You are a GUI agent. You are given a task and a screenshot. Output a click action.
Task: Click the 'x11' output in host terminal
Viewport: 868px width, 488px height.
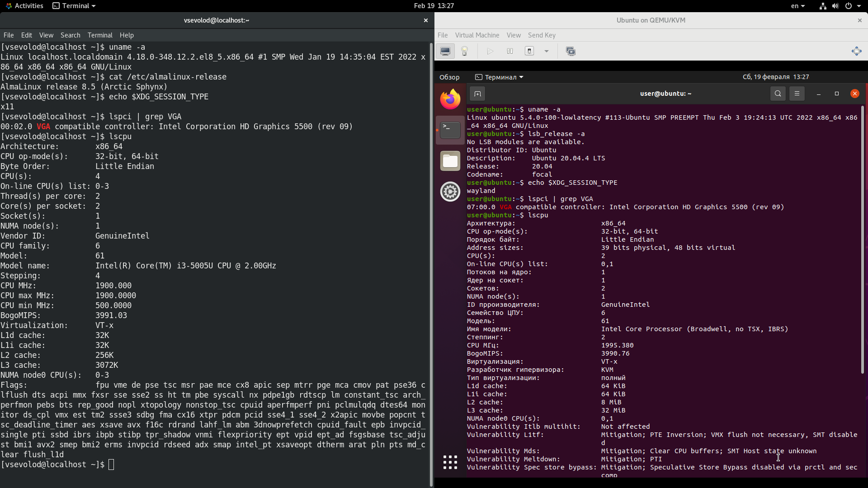click(x=7, y=107)
